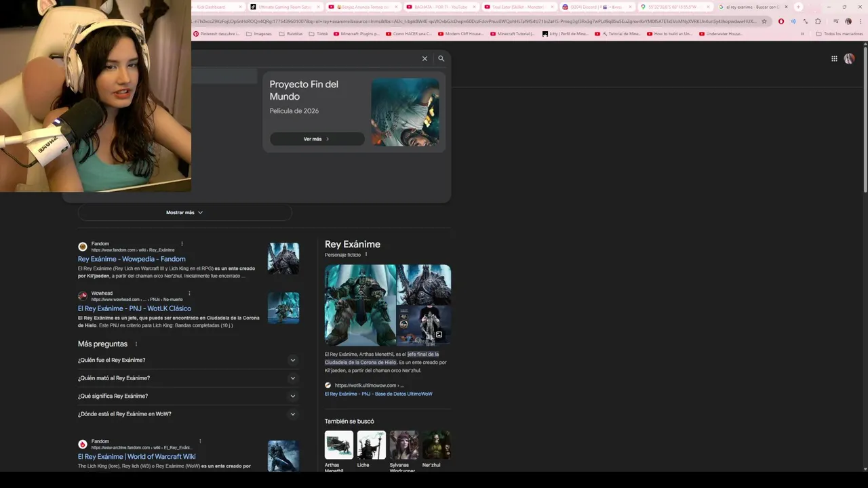Open more options for first Fandom result
Image resolution: width=868 pixels, height=488 pixels.
182,244
